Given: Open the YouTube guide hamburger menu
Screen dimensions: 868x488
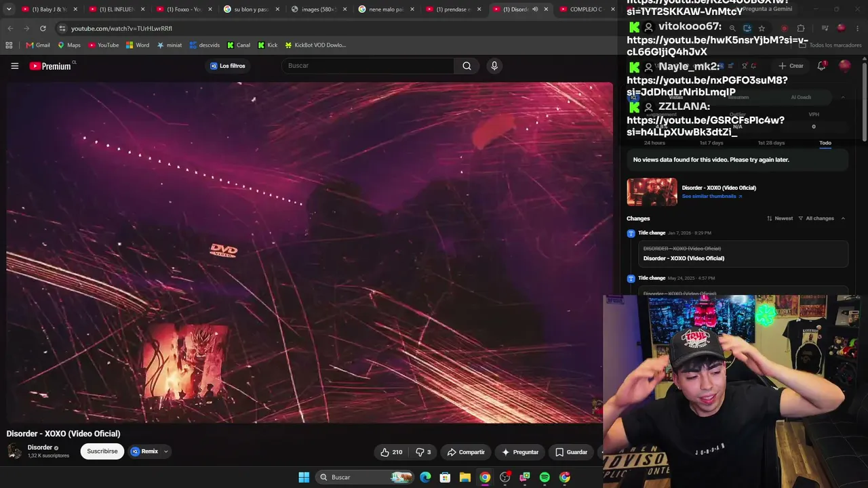Looking at the screenshot, I should (x=14, y=66).
